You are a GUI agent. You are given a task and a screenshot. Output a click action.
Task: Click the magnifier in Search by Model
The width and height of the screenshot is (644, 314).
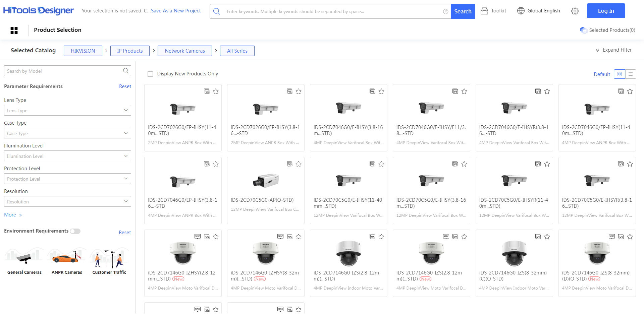126,71
